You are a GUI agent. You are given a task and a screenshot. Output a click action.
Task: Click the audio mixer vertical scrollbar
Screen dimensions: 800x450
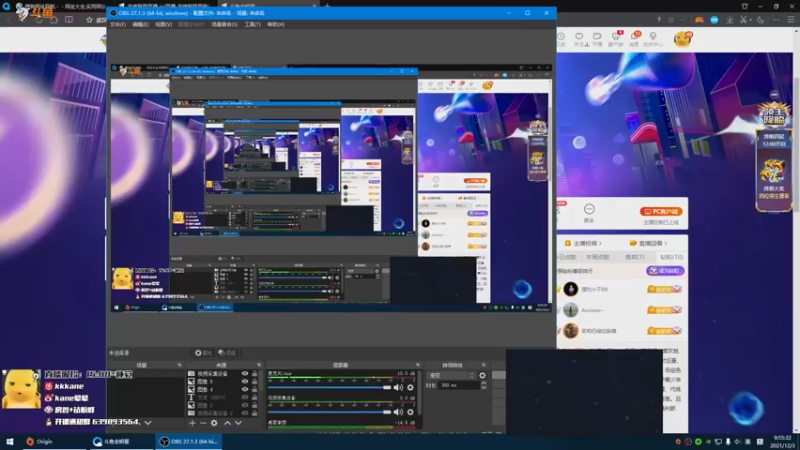[x=419, y=394]
